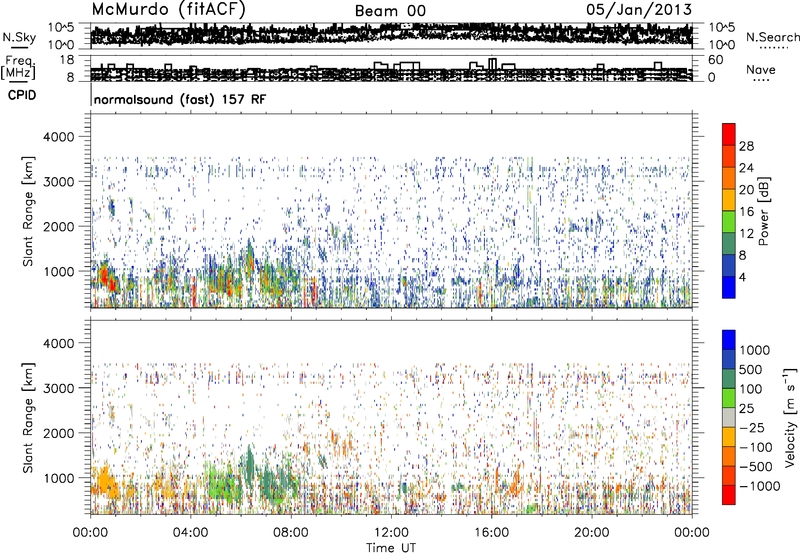The image size is (800, 554).
Task: Select the yellow segment of Velocity colorbar
Action: [x=729, y=437]
